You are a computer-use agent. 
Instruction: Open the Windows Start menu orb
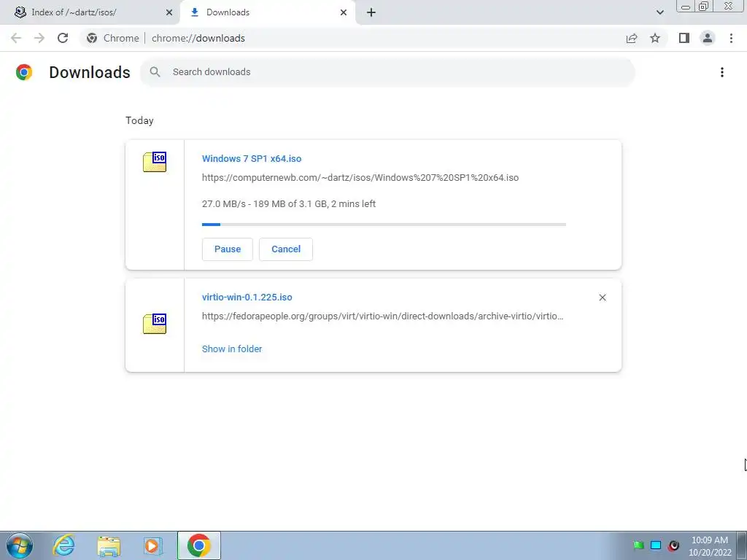point(20,545)
